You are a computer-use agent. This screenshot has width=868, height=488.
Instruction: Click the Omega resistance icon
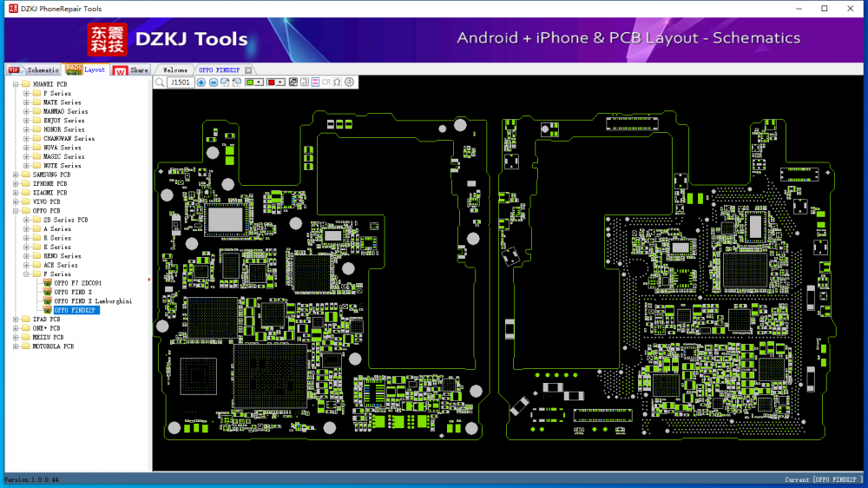point(337,82)
